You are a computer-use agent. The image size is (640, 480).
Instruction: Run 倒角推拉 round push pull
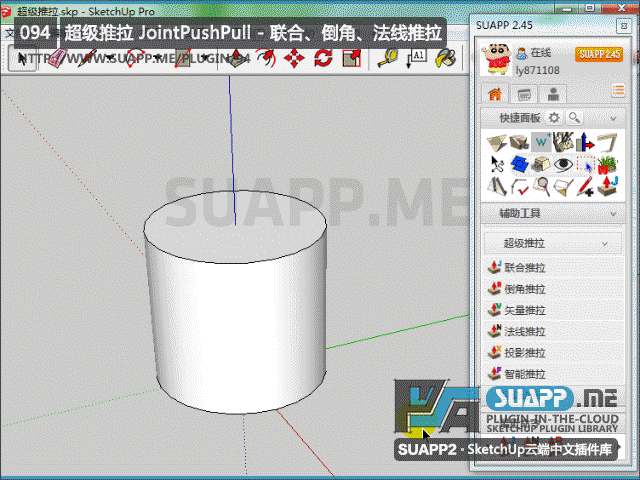[x=553, y=289]
